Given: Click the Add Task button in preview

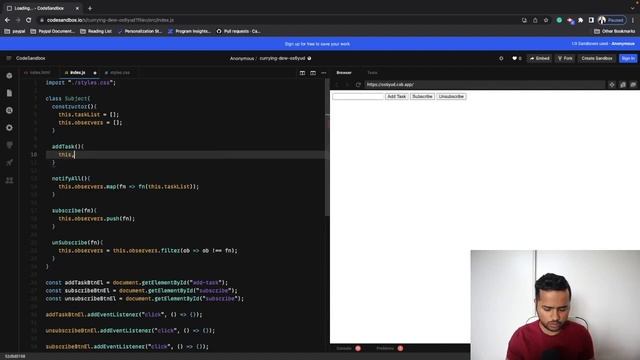Looking at the screenshot, I should point(396,96).
